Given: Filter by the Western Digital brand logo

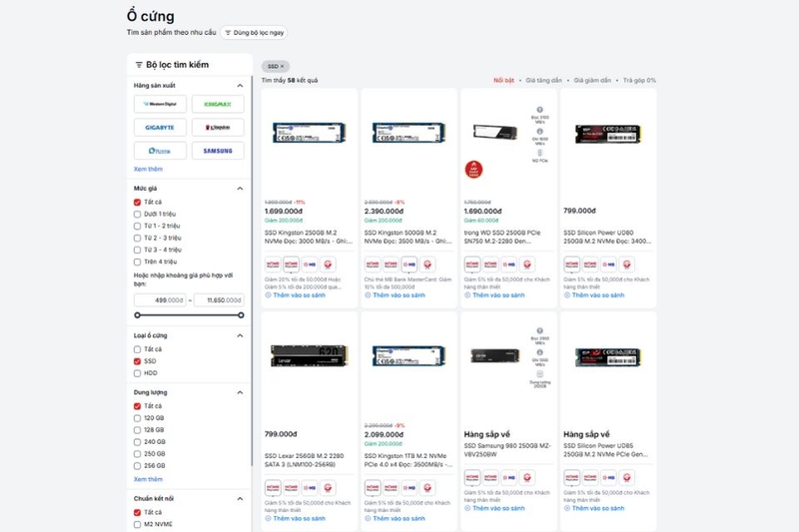Looking at the screenshot, I should pyautogui.click(x=160, y=104).
